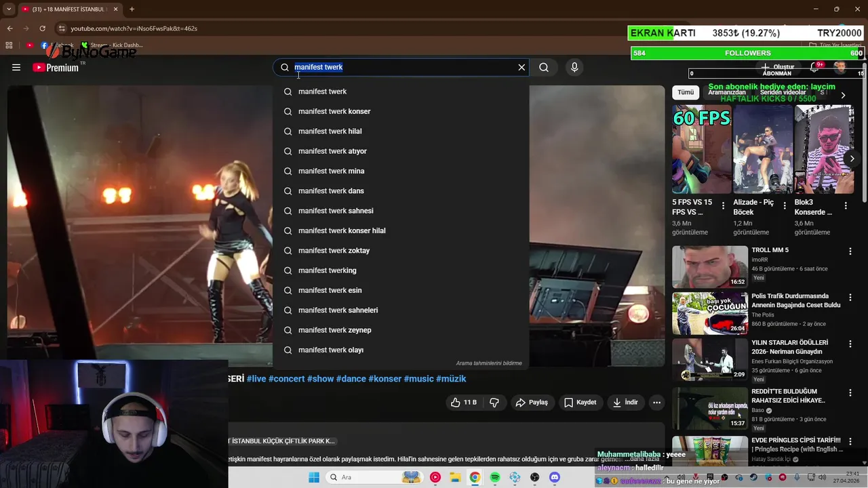Select the Tümü filter chip

click(686, 92)
